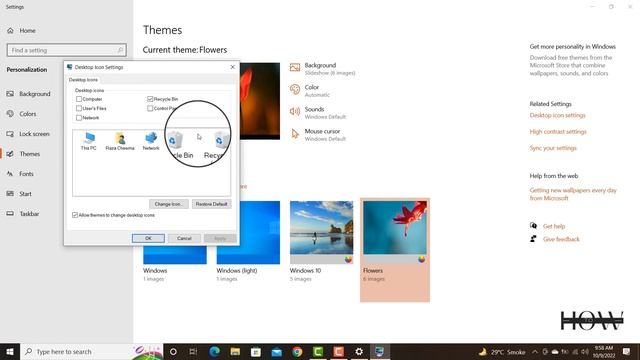Viewport: 640px width, 360px height.
Task: Open Mail app from taskbar
Action: tap(276, 351)
